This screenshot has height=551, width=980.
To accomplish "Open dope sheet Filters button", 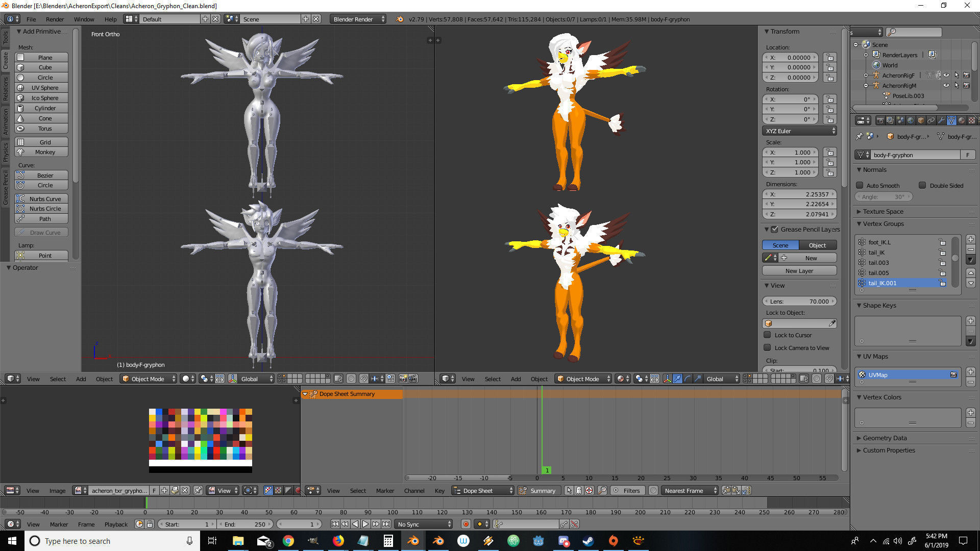I will click(628, 490).
